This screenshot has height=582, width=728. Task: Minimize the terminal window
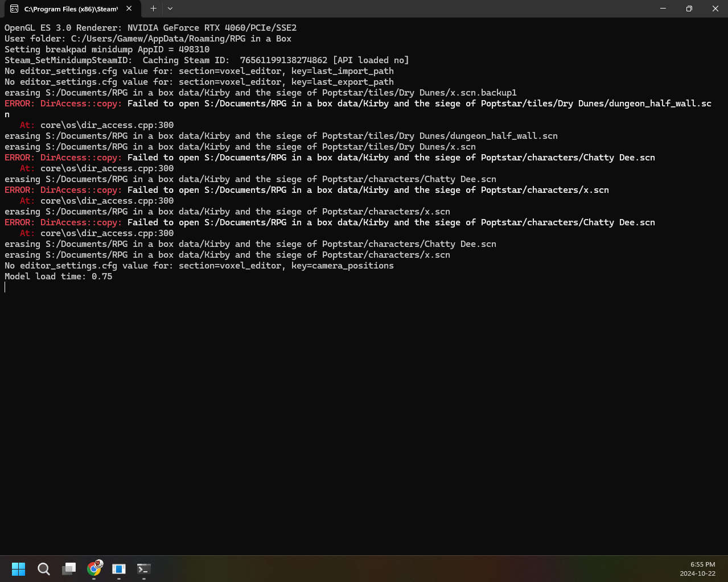(x=663, y=9)
